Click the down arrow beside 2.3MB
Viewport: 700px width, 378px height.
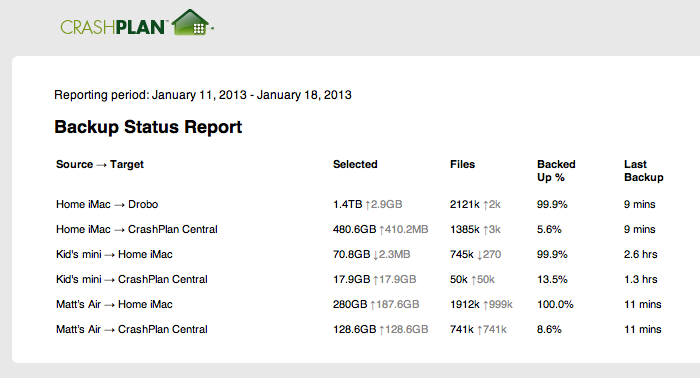376,255
